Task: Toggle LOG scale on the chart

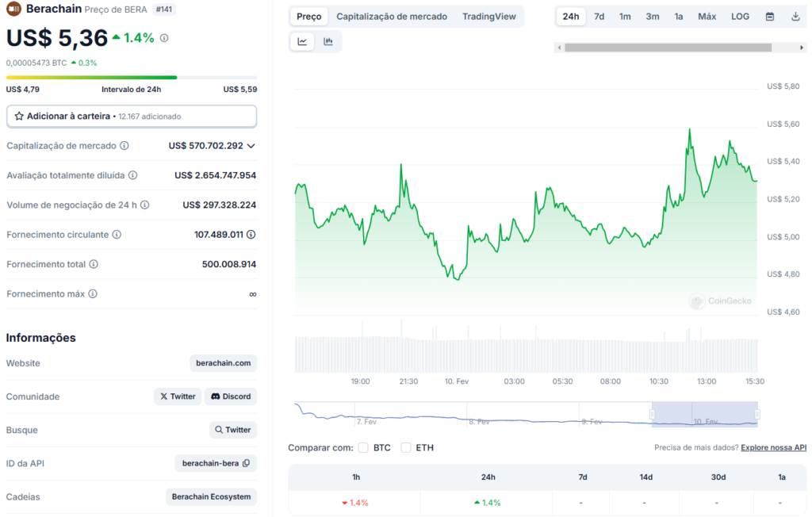Action: tap(740, 17)
